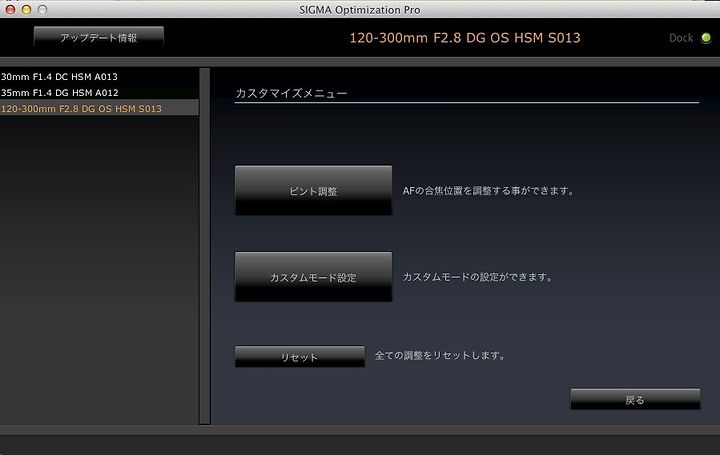Select 30mm F1.4 DC HSM A013 lens
The height and width of the screenshot is (455, 720).
click(99, 77)
